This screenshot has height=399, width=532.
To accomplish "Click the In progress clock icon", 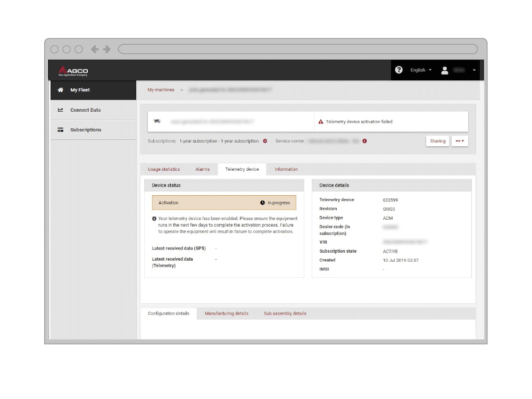I will (262, 203).
